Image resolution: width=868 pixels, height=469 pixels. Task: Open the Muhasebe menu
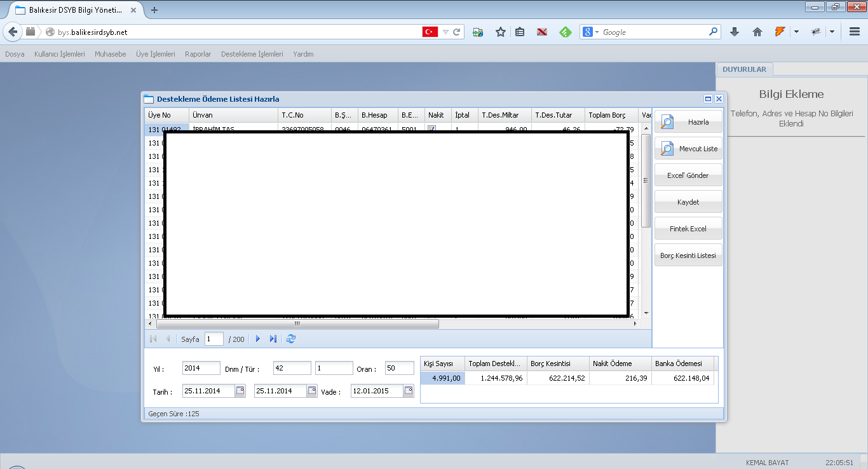click(x=110, y=54)
